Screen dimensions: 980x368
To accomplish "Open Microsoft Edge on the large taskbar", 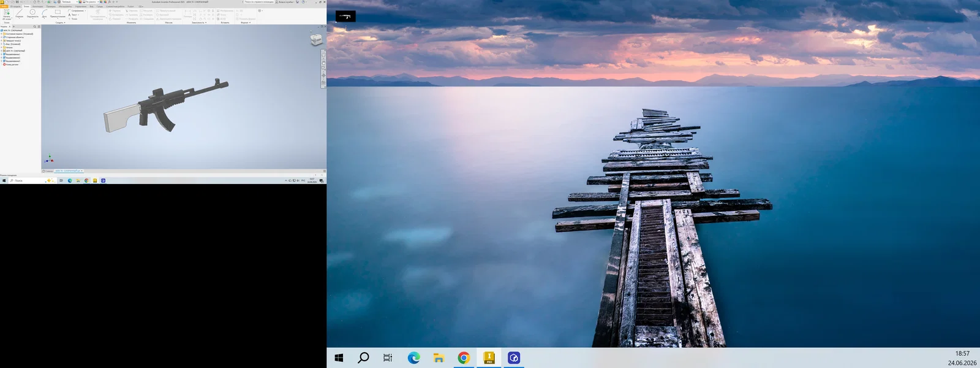I will click(414, 358).
